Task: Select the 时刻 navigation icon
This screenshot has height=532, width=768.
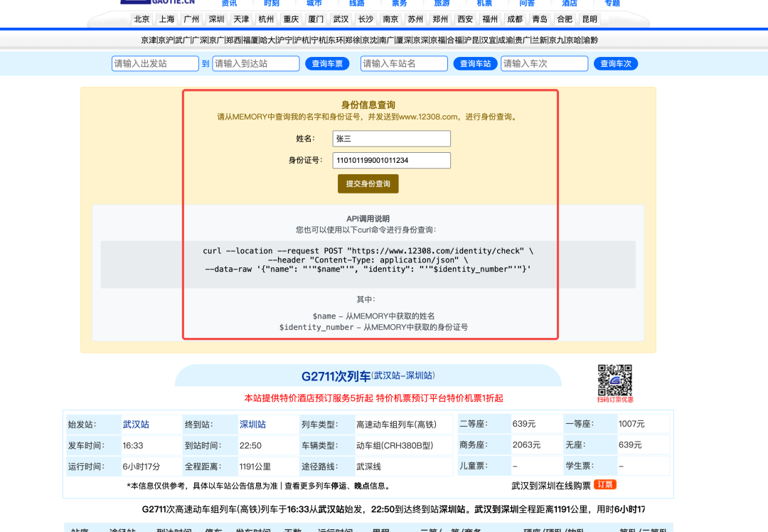Action: tap(271, 3)
